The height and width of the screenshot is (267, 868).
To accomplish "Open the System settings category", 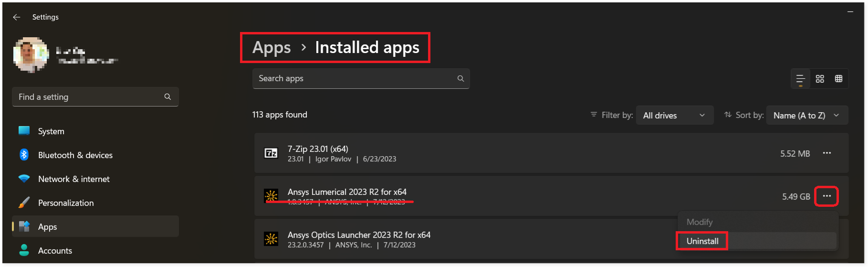I will [x=95, y=131].
